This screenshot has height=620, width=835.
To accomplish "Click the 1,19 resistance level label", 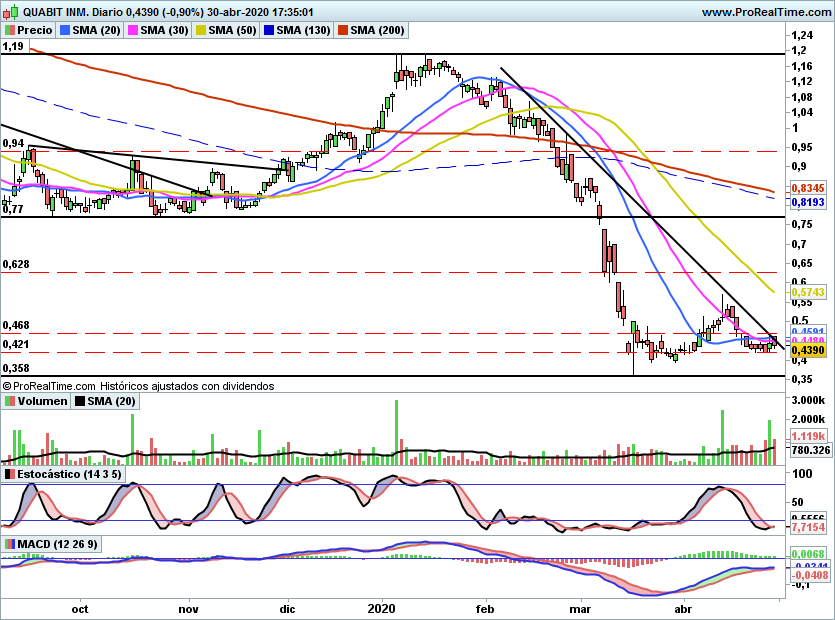I will point(13,47).
